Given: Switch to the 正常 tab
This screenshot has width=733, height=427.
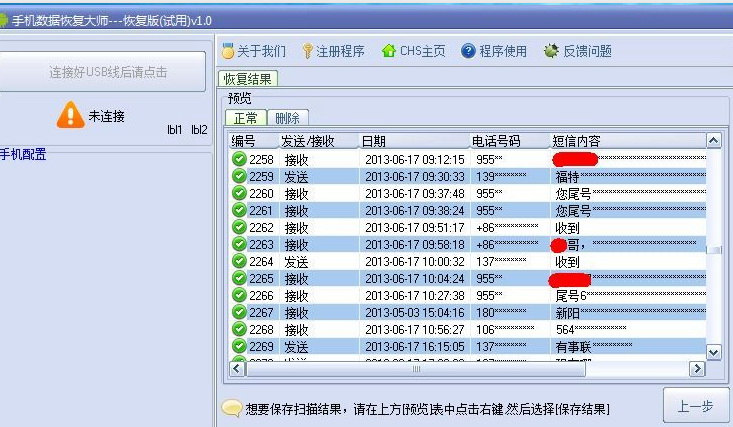Looking at the screenshot, I should tap(245, 118).
